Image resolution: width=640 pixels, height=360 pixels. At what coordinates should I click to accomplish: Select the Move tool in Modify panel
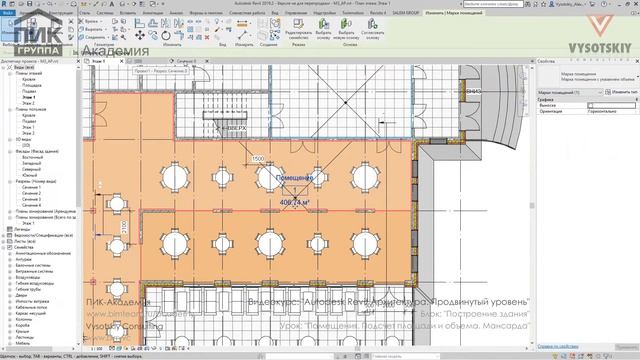click(140, 36)
